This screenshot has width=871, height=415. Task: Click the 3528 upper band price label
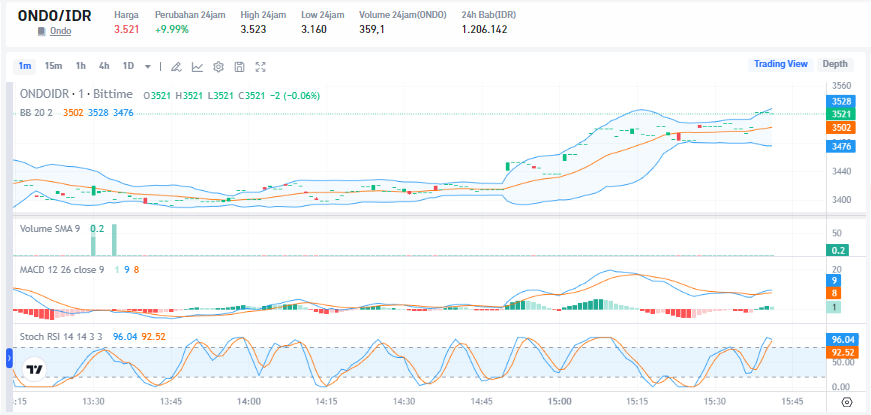click(841, 101)
